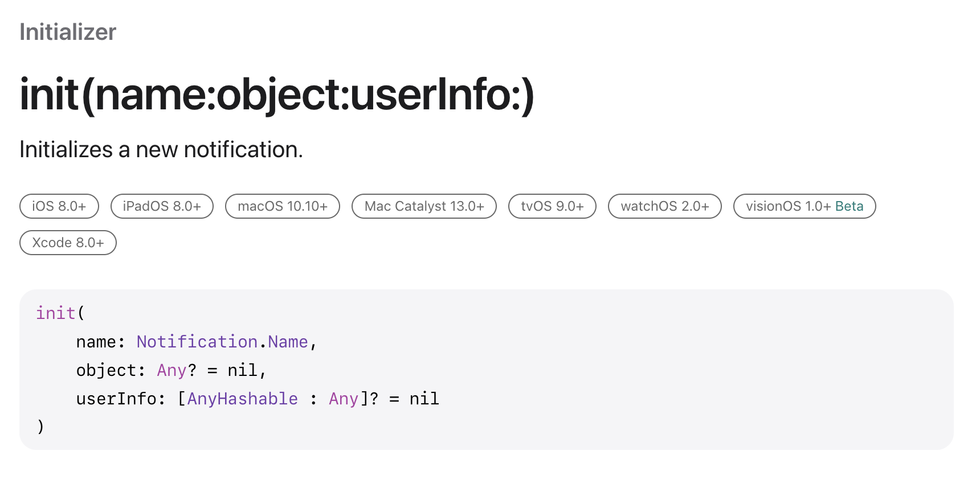Click the watchOS 2.0+ badge
The width and height of the screenshot is (980, 483).
tap(665, 206)
